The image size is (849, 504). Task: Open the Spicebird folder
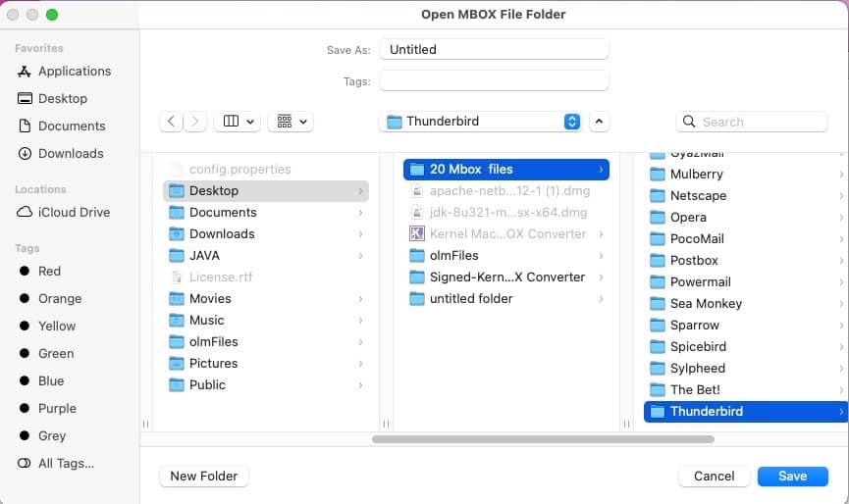pyautogui.click(x=746, y=347)
